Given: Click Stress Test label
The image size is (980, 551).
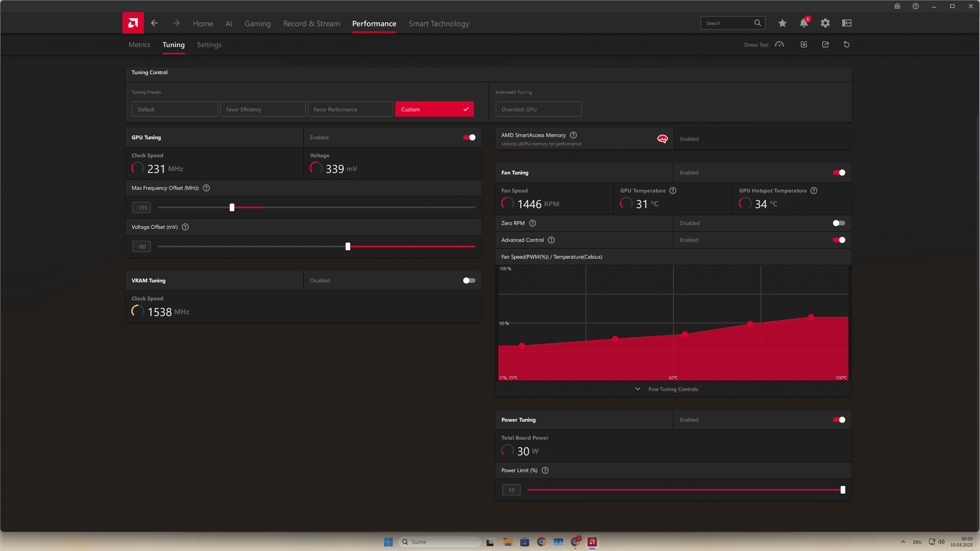Looking at the screenshot, I should (x=756, y=45).
